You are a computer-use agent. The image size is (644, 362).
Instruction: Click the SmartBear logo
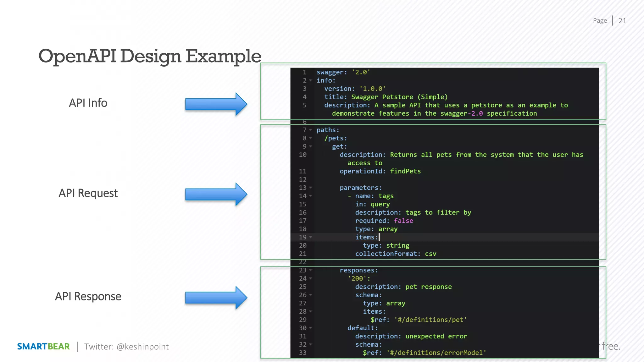pos(43,346)
